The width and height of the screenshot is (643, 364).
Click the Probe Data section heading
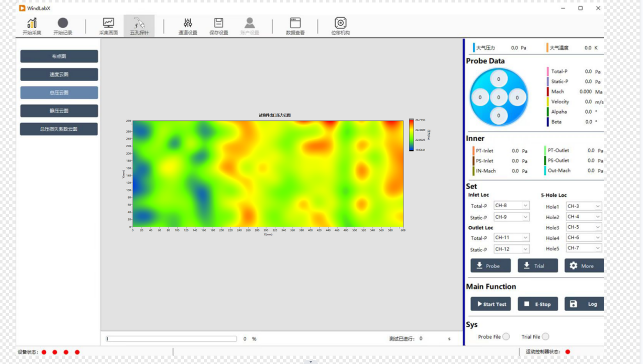click(x=486, y=61)
